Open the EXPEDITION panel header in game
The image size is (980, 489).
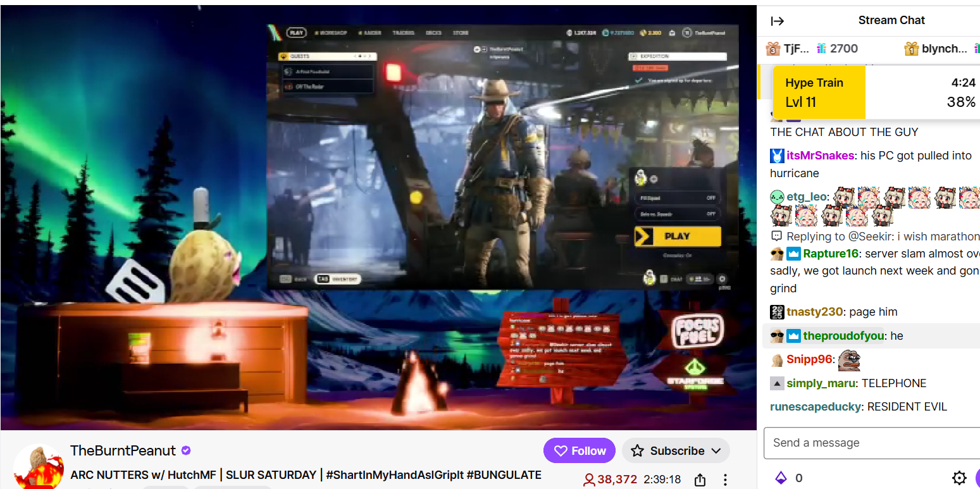[x=678, y=56]
